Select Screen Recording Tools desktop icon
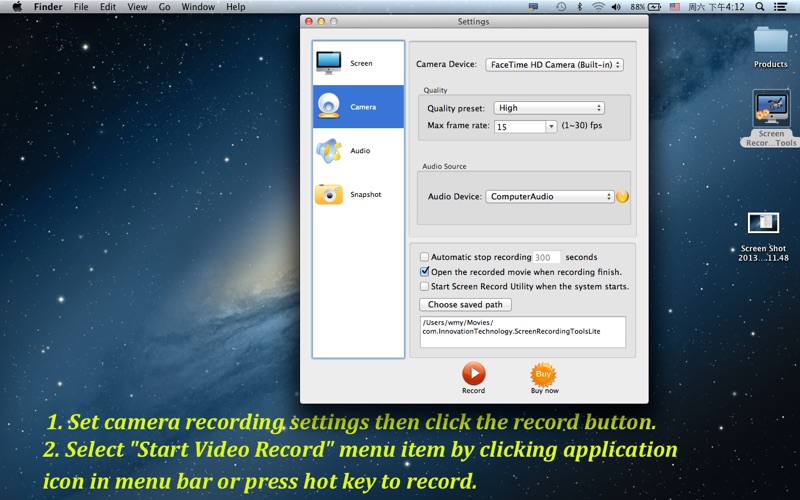 (x=771, y=109)
